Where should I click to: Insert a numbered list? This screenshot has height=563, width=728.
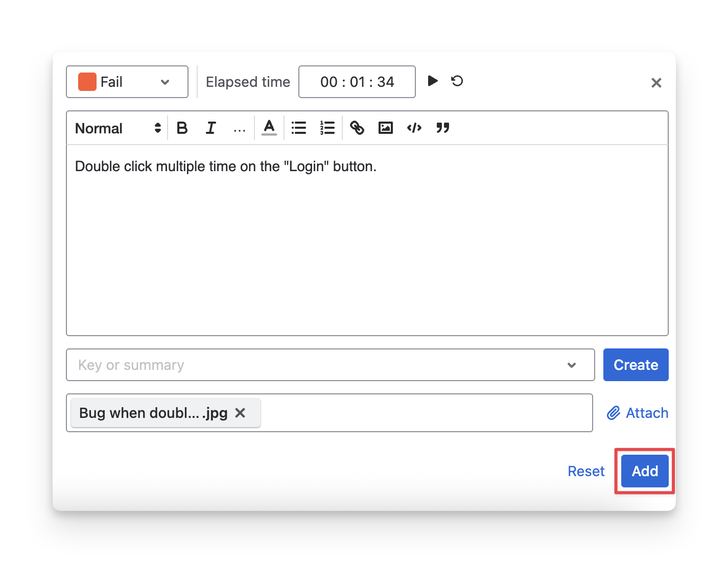click(x=327, y=128)
